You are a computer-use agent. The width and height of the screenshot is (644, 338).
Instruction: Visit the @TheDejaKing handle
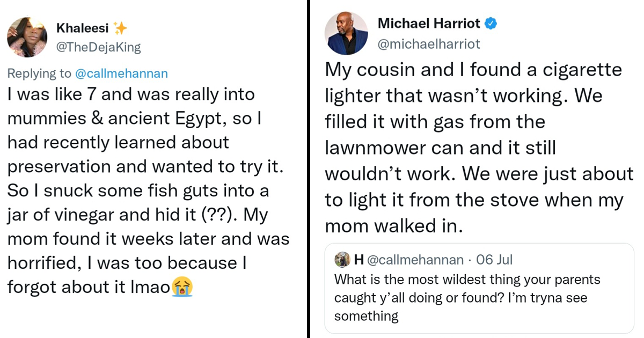[98, 47]
